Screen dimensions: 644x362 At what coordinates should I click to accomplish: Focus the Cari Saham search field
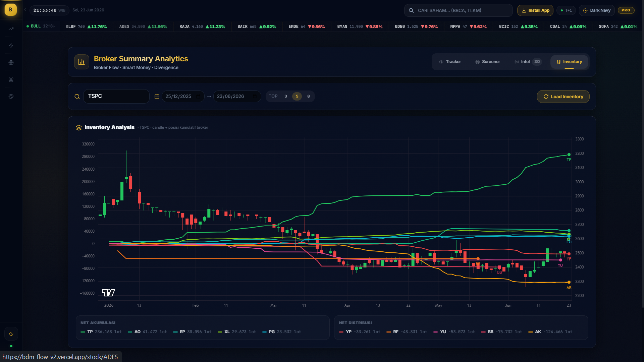coord(458,10)
